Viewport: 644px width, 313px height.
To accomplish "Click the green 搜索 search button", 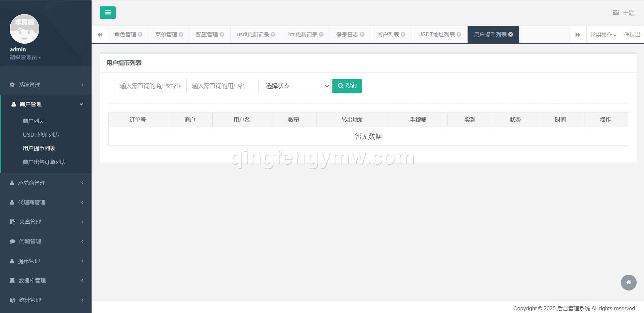I will tap(347, 86).
